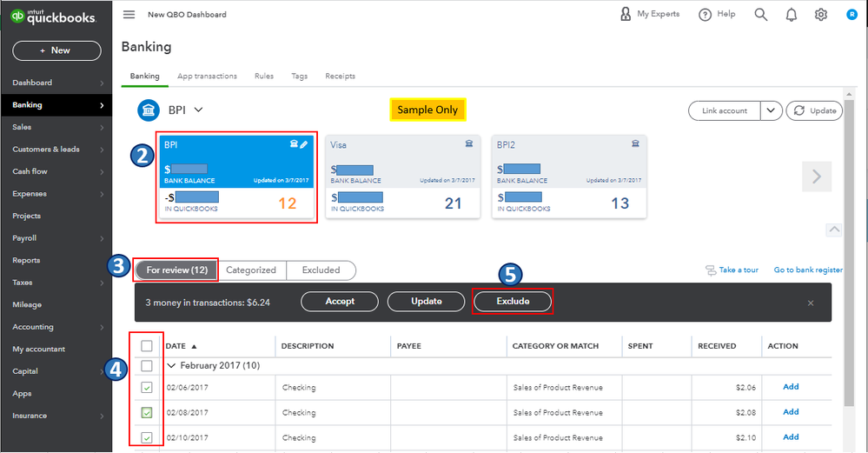
Task: Open notifications bell icon
Action: 792,15
